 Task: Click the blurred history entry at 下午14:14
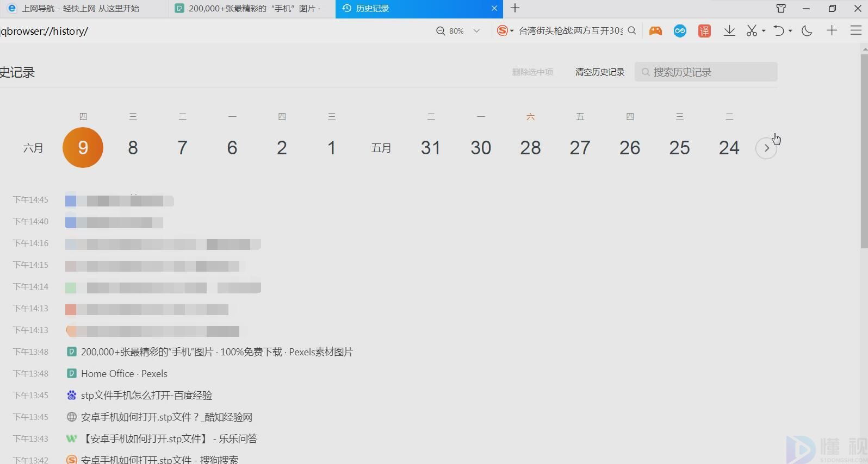[163, 287]
